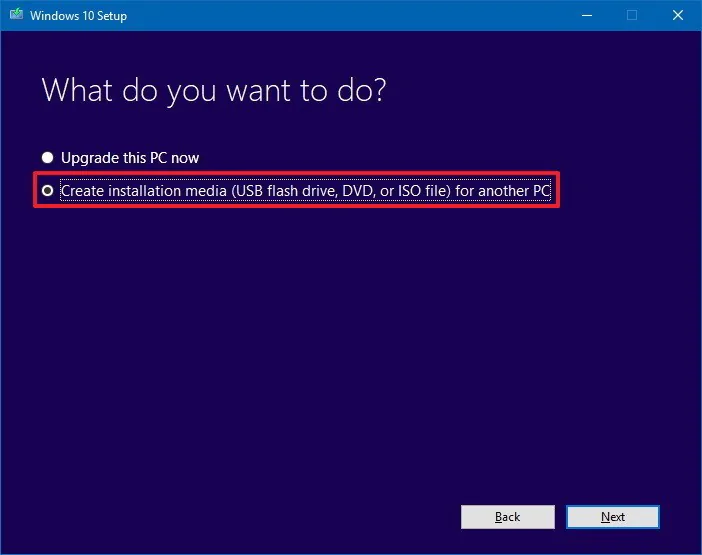Click the Next button
The height and width of the screenshot is (555, 702).
point(612,517)
